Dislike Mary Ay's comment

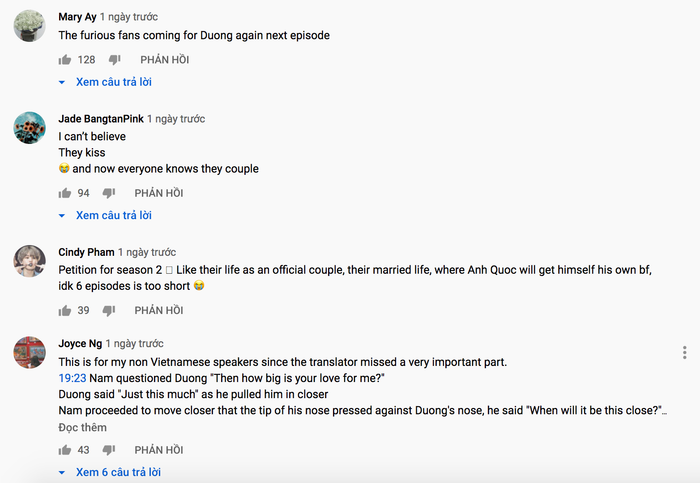115,60
